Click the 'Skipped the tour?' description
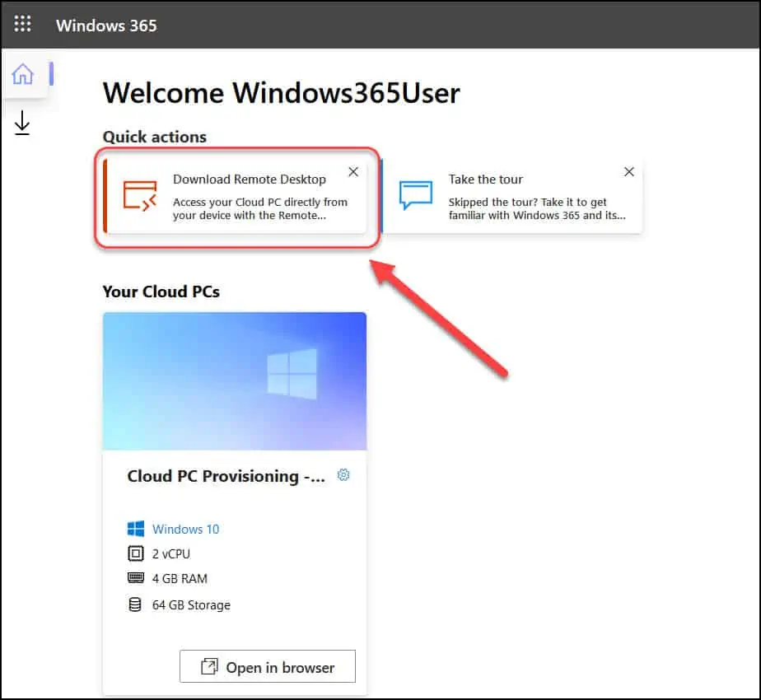Image resolution: width=761 pixels, height=700 pixels. click(537, 208)
